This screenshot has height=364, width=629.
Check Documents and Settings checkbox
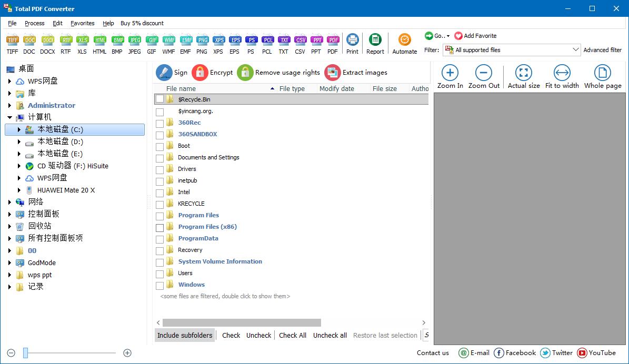159,158
